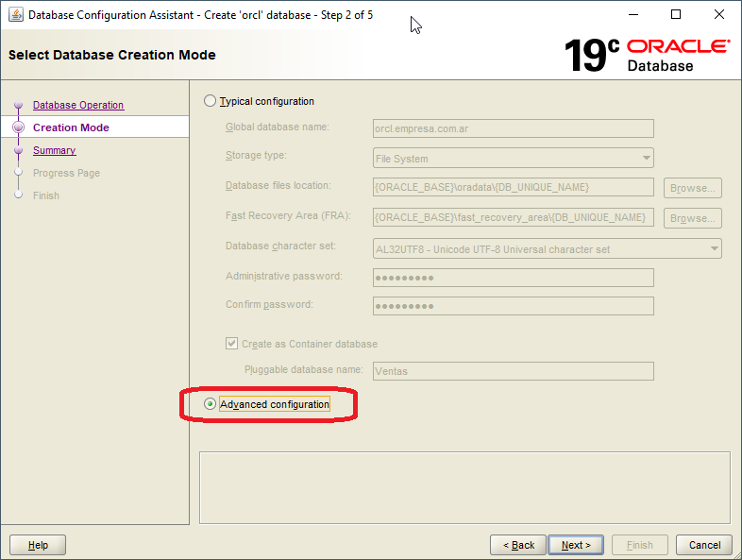Select the Typical configuration radio button

(210, 101)
